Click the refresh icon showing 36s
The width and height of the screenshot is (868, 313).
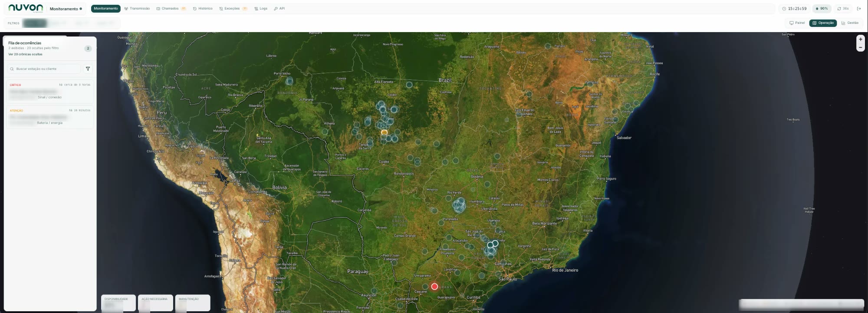click(x=839, y=9)
